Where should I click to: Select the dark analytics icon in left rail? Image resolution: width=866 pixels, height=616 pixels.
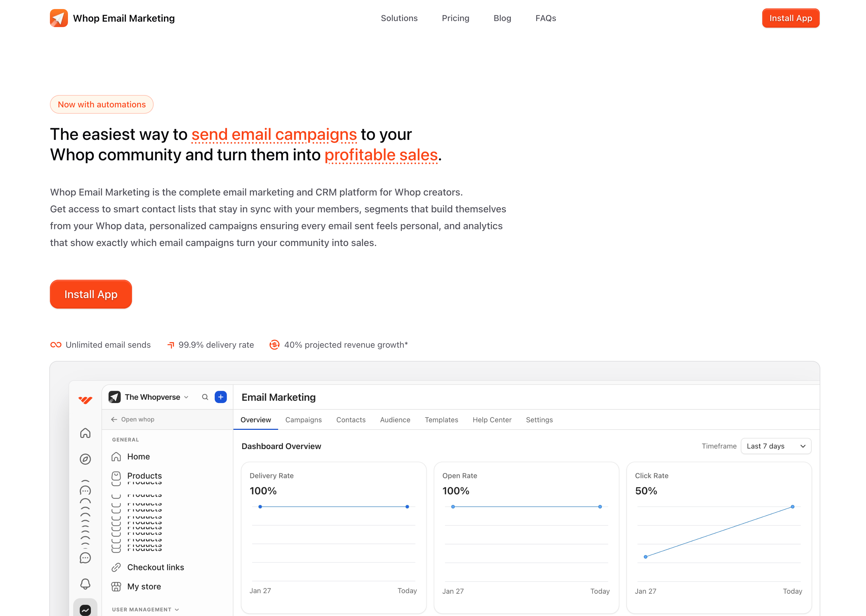click(x=85, y=610)
